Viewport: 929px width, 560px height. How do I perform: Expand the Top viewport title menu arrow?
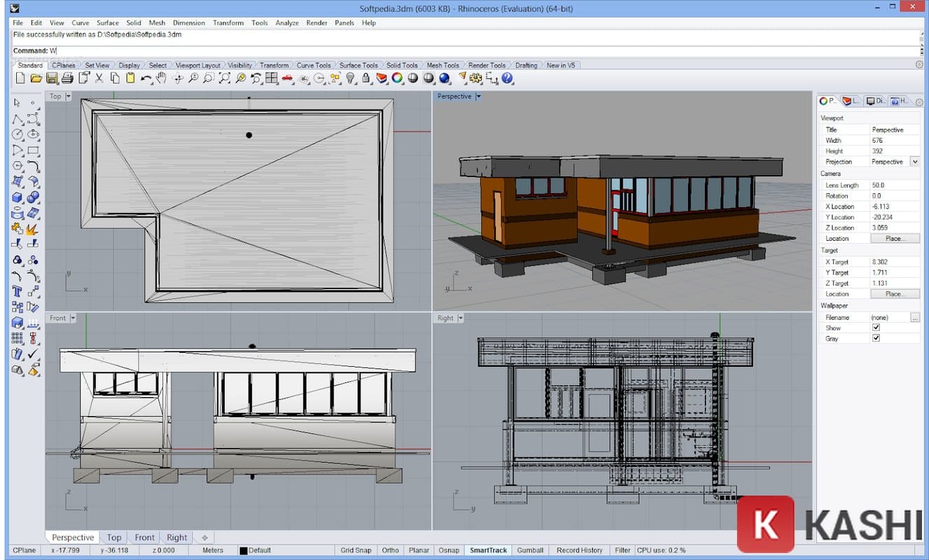point(69,97)
